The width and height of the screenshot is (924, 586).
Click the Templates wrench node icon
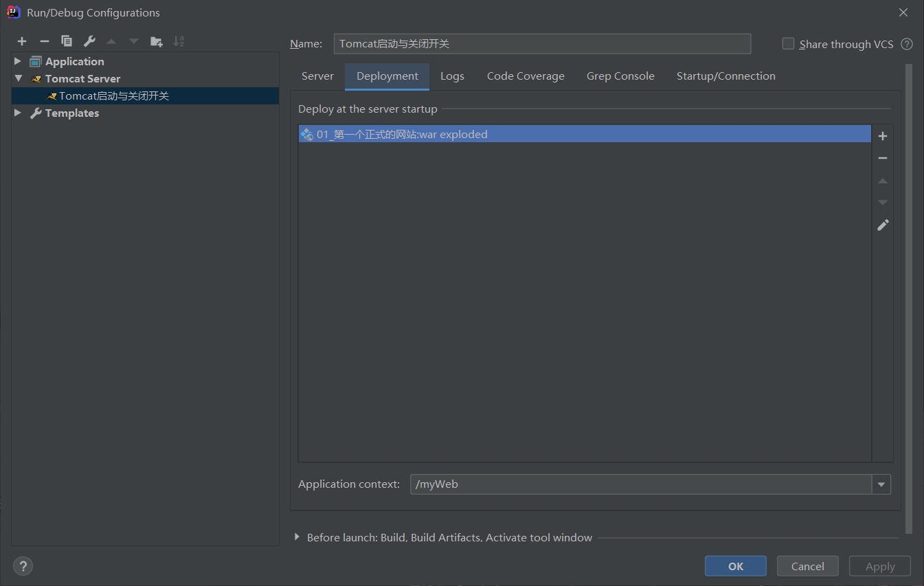pos(36,113)
